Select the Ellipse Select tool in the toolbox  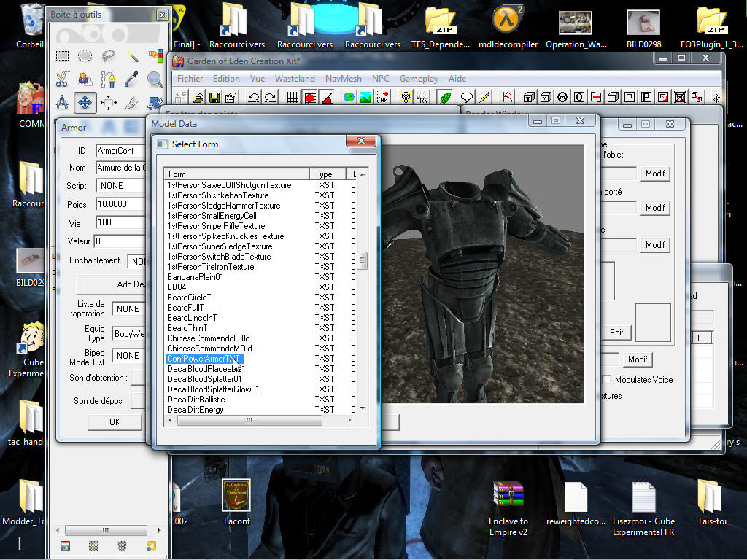point(85,56)
